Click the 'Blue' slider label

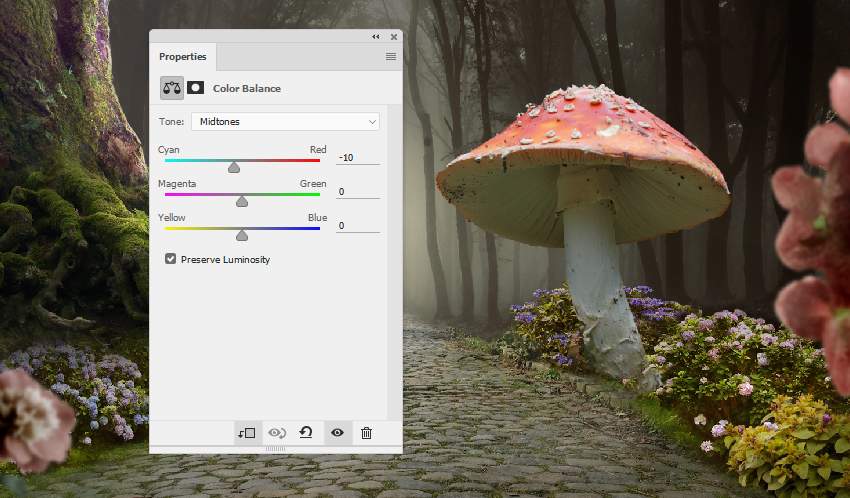click(x=318, y=217)
